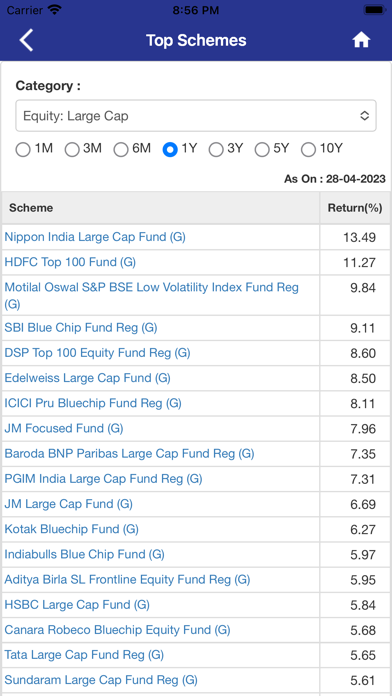Select the 1Y period radio button

coord(170,150)
